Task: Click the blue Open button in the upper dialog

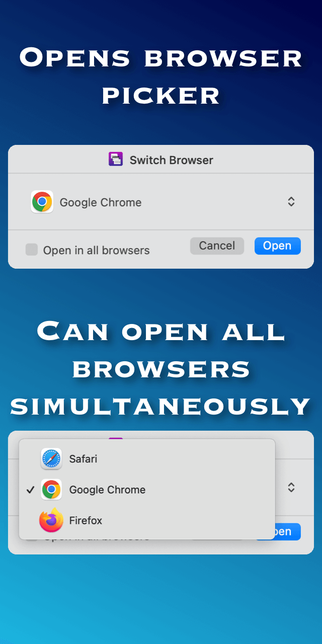Action: pyautogui.click(x=277, y=246)
